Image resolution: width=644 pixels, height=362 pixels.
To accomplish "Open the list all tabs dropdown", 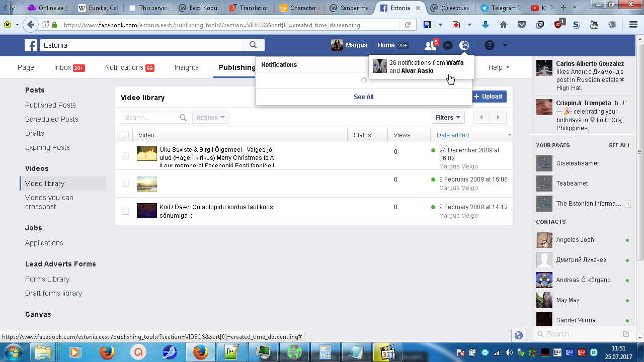I will [576, 8].
